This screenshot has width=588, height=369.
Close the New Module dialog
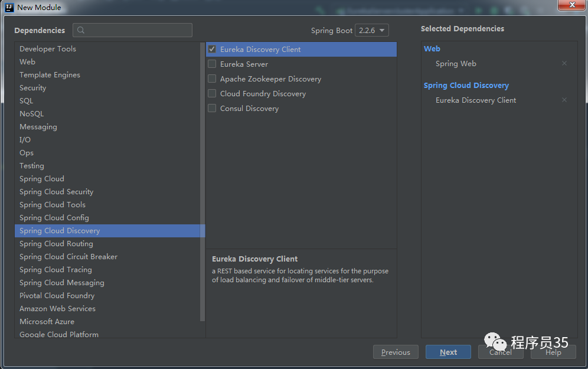click(571, 5)
